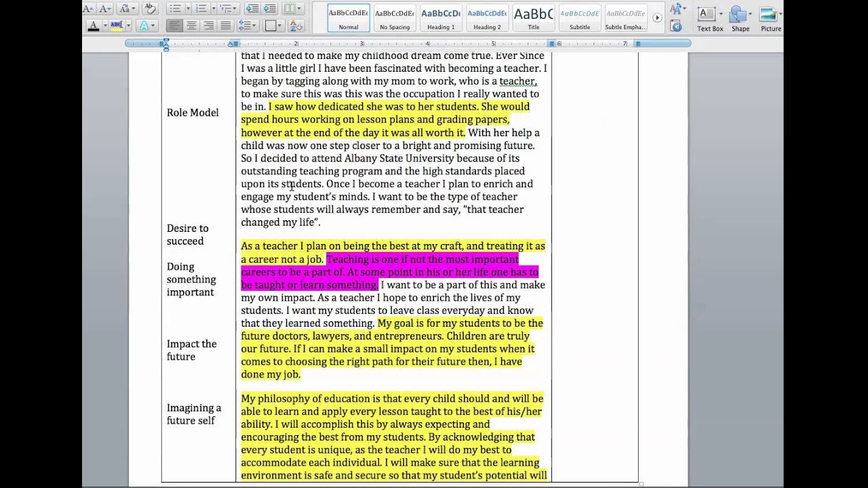The image size is (868, 488).
Task: Click 'Imagining a future self' label
Action: click(x=194, y=414)
